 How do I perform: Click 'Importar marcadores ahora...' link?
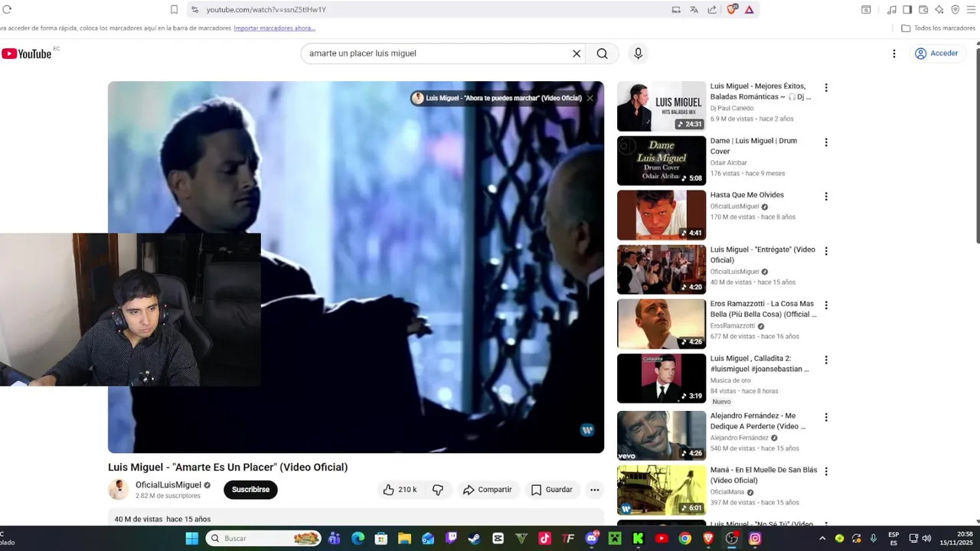[x=274, y=28]
